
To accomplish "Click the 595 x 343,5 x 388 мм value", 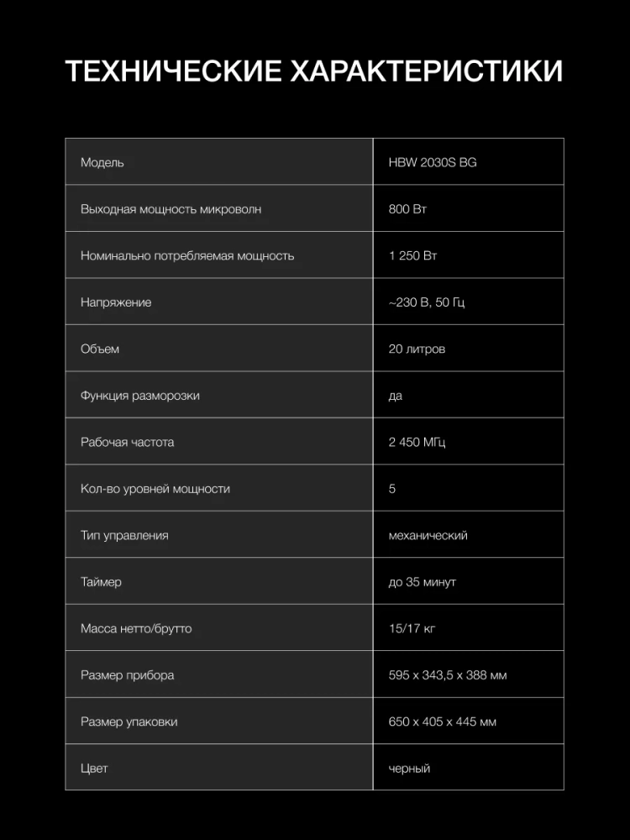I will [448, 675].
